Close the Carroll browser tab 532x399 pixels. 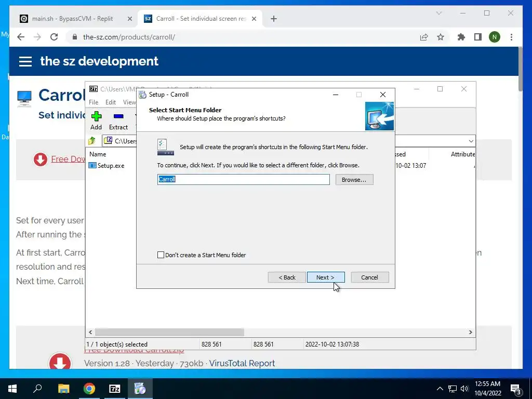tap(254, 19)
